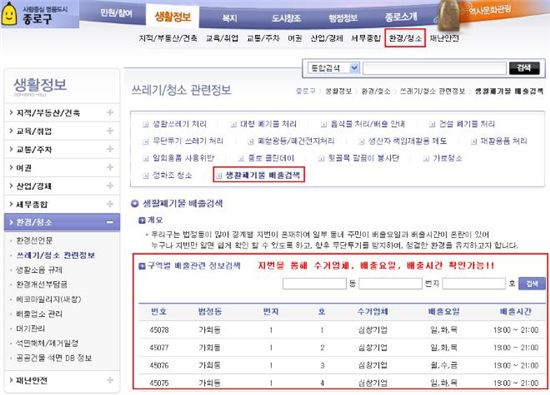Click the Jongno-gu mascot logo
The height and width of the screenshot is (395, 550).
[x=9, y=14]
